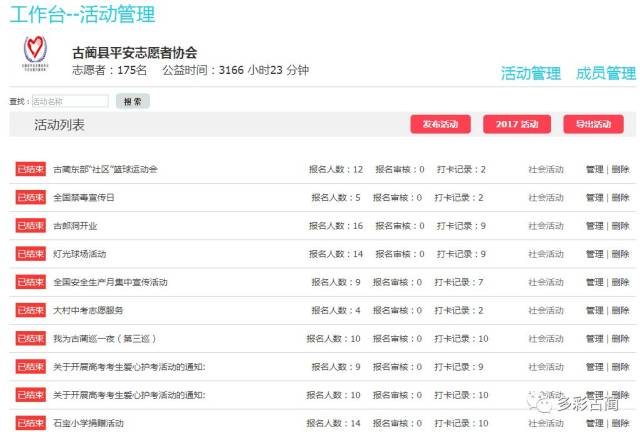Click 删除 for 大村中考志愿服务

(620, 310)
